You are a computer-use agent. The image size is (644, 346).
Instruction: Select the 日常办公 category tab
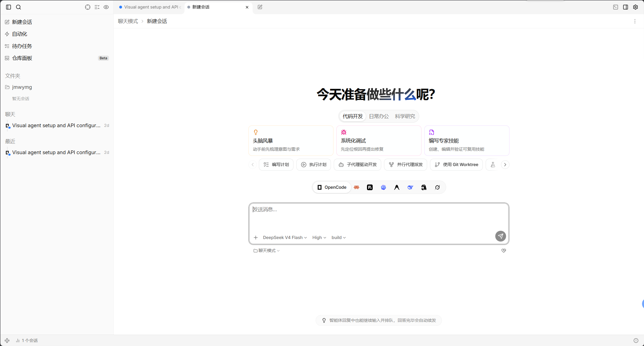click(379, 116)
